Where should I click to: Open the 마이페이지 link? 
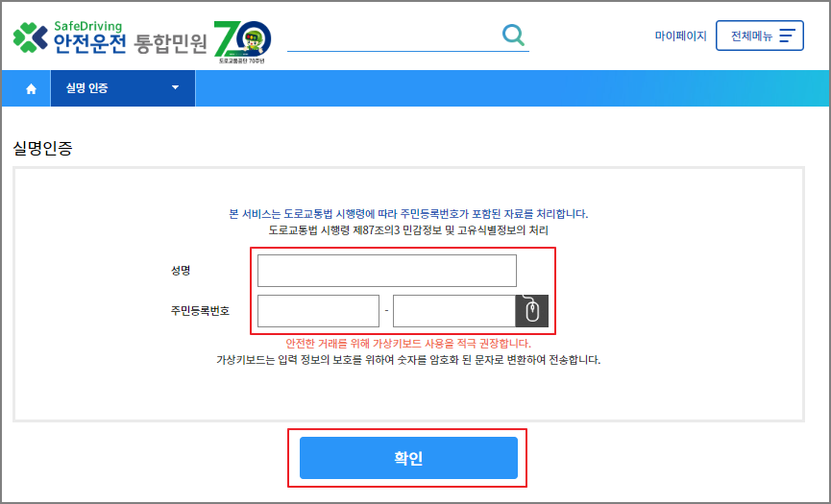click(x=680, y=36)
